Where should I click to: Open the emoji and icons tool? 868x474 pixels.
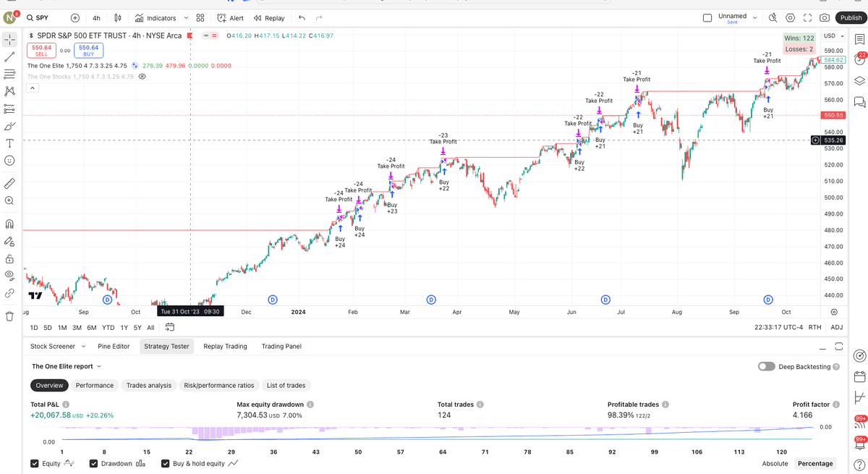tap(9, 161)
